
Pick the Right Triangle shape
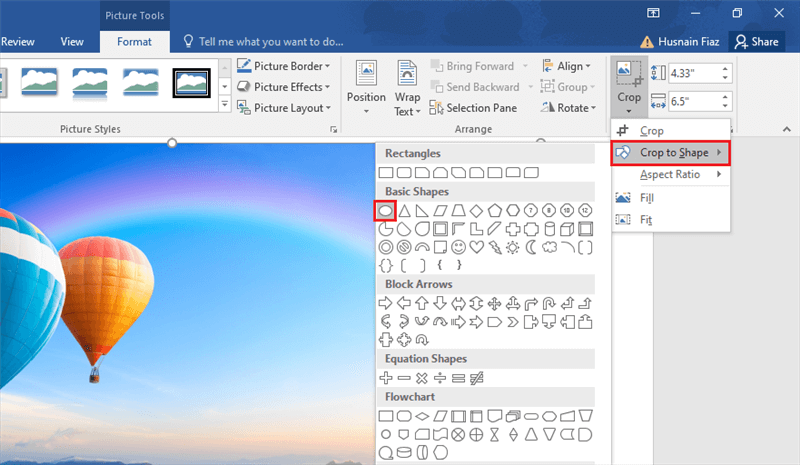(x=422, y=210)
